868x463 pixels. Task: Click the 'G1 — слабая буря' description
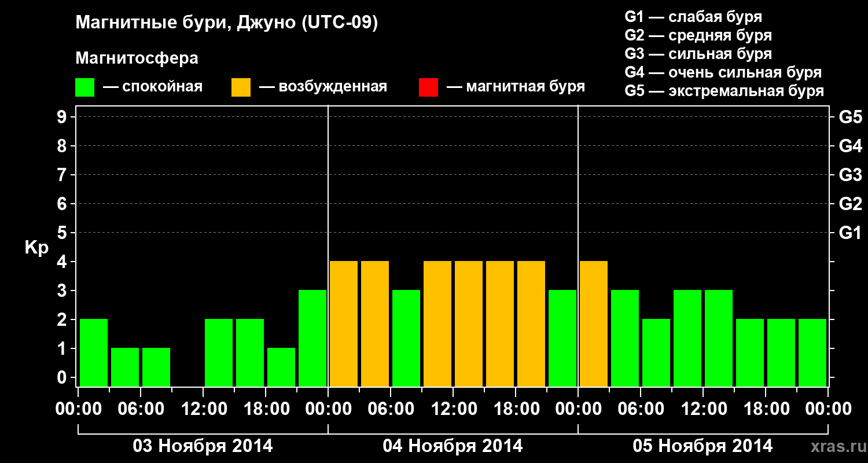click(693, 17)
